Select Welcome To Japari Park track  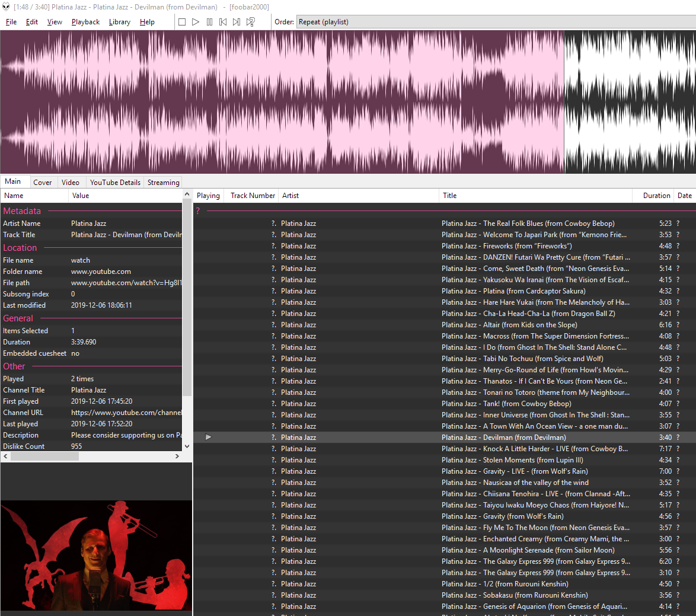tap(445, 235)
